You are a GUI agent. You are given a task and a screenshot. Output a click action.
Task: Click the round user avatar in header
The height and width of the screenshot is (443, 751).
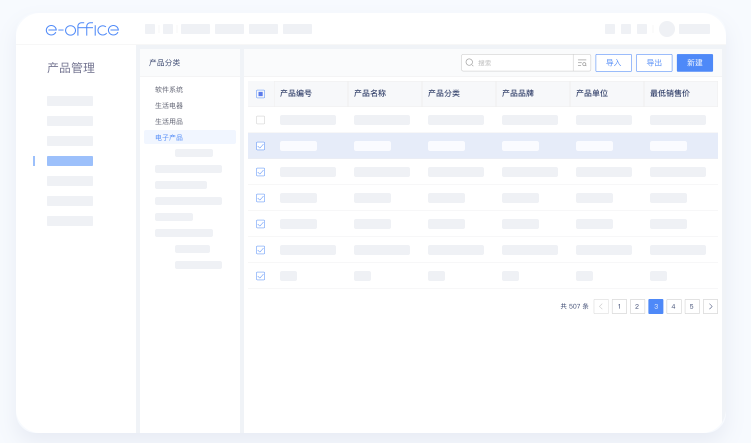pyautogui.click(x=666, y=29)
